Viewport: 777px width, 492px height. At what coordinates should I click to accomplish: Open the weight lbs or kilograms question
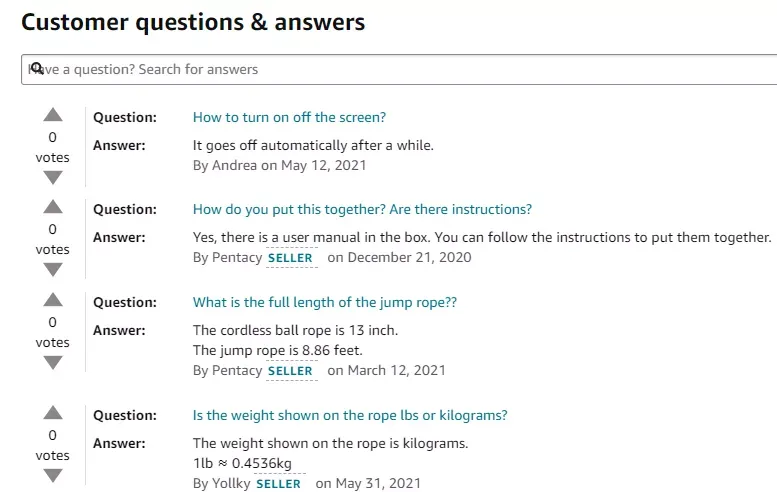pos(350,415)
